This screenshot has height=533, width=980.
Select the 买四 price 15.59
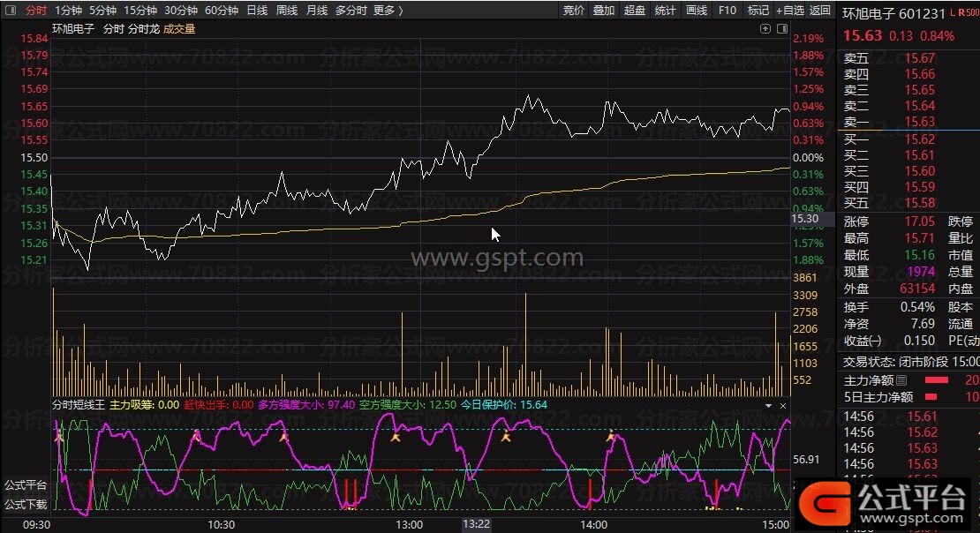(919, 187)
